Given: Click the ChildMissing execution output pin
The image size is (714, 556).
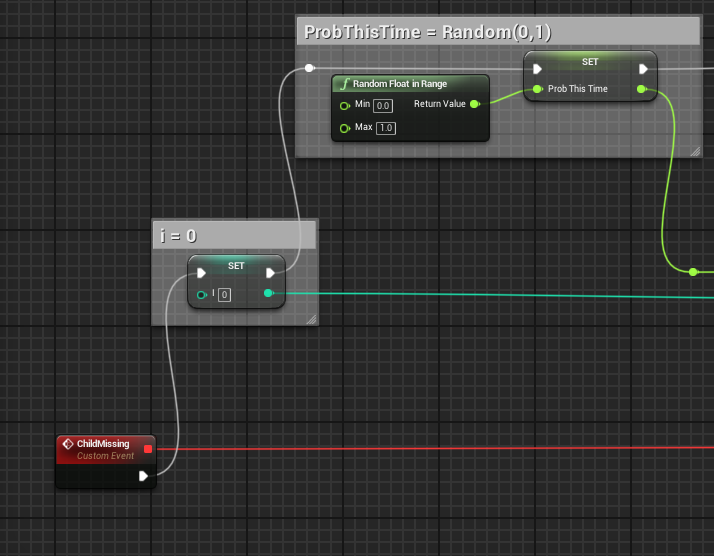Looking at the screenshot, I should (x=144, y=476).
